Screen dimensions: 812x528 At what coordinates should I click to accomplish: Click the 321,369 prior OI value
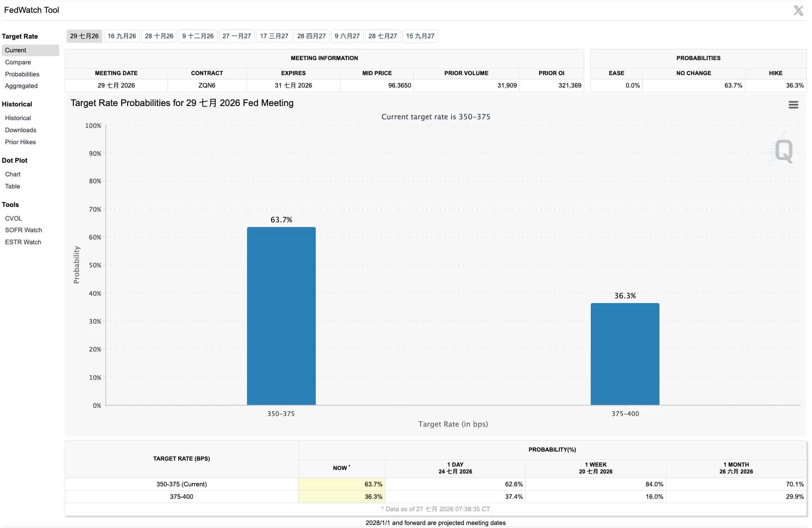[570, 85]
